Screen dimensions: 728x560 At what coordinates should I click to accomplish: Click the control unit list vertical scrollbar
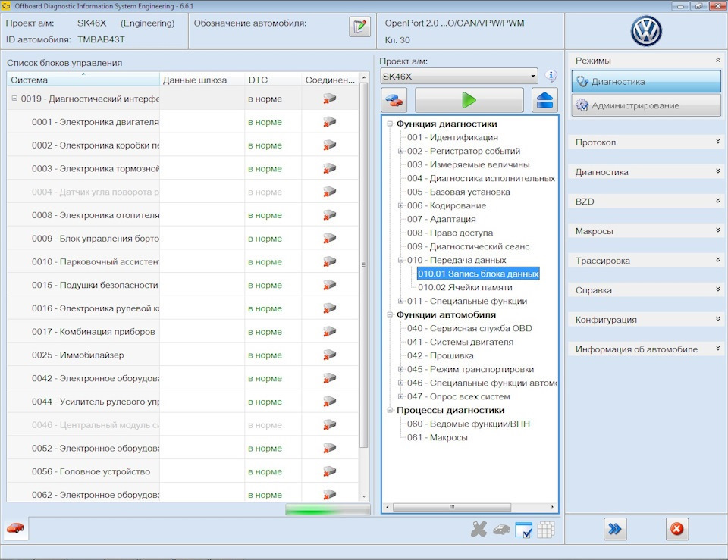[364, 265]
